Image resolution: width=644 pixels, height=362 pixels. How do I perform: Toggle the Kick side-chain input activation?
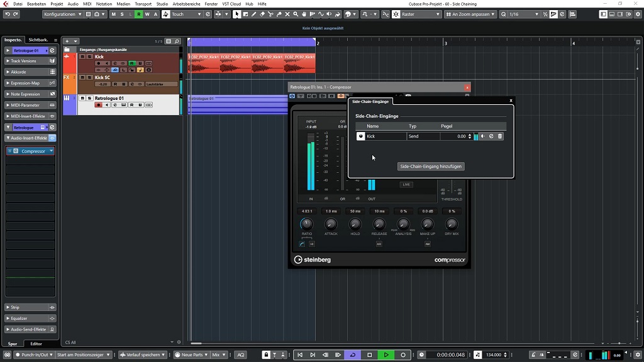(x=360, y=136)
